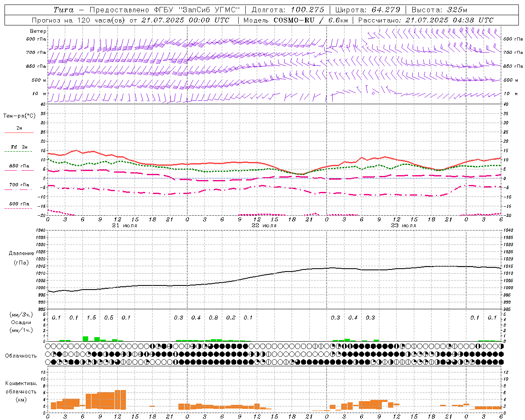Viewport: 525px width, 420px height.
Task: Click the "Тем-ра(°C)" temperature panel label
Action: [19, 116]
